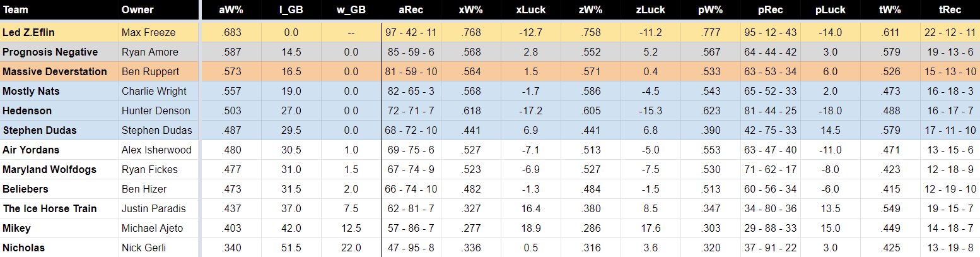This screenshot has height=257, width=980.
Task: Click the Owner column header
Action: (137, 10)
